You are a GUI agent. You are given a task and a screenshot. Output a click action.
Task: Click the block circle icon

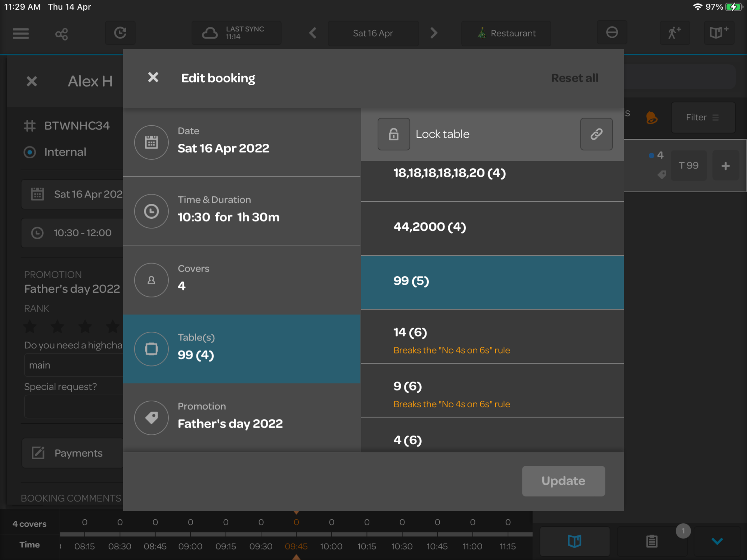coord(612,33)
